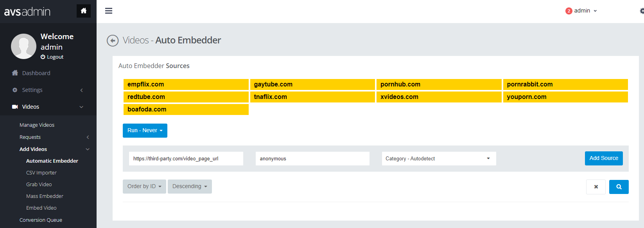Open Mass Embedder
The image size is (644, 228).
point(45,196)
